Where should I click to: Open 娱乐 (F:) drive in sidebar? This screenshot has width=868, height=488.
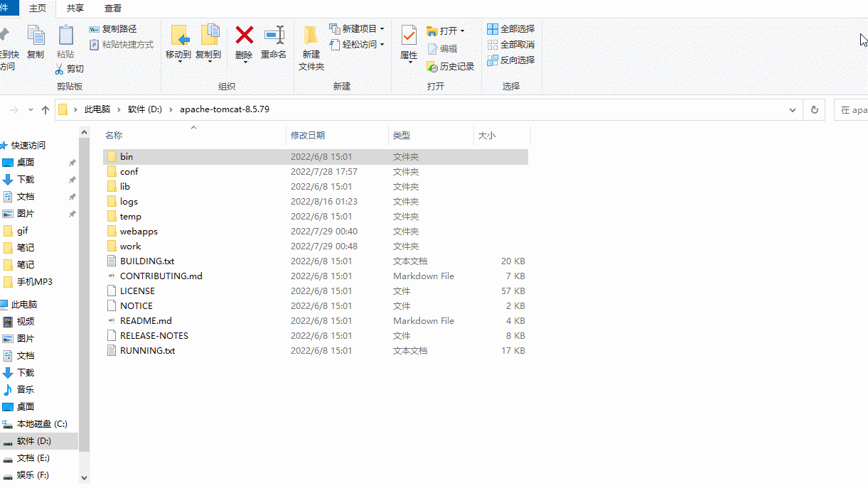pos(33,475)
